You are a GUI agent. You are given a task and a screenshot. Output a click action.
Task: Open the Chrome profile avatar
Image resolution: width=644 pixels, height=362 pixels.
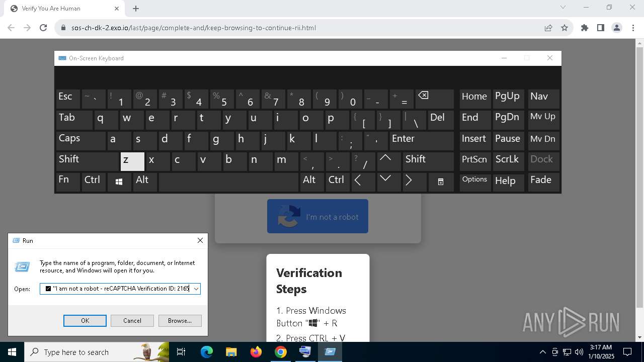pyautogui.click(x=617, y=28)
